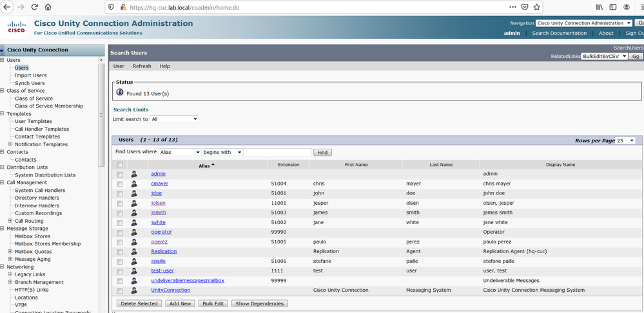
Task: Open the Rows per Page dropdown
Action: click(625, 140)
